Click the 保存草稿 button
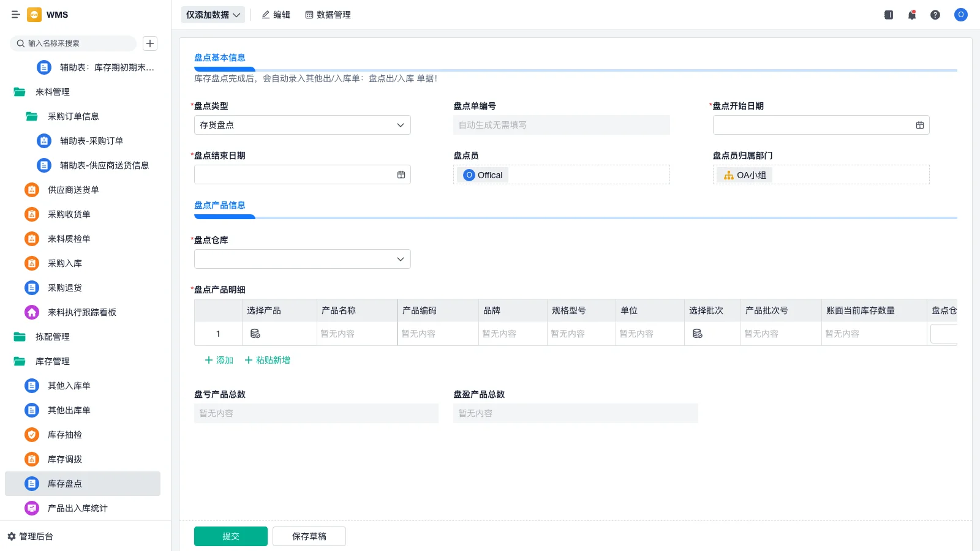980x551 pixels. click(309, 536)
